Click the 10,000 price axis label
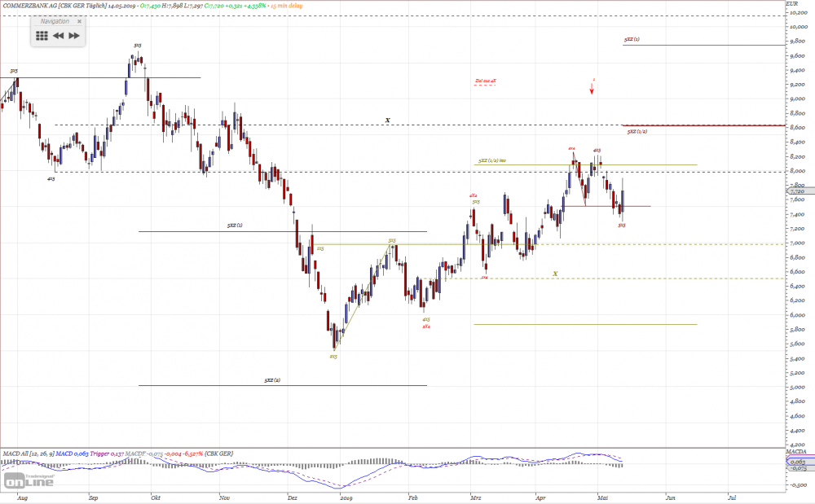Viewport: 815px width, 504px height. [x=798, y=27]
